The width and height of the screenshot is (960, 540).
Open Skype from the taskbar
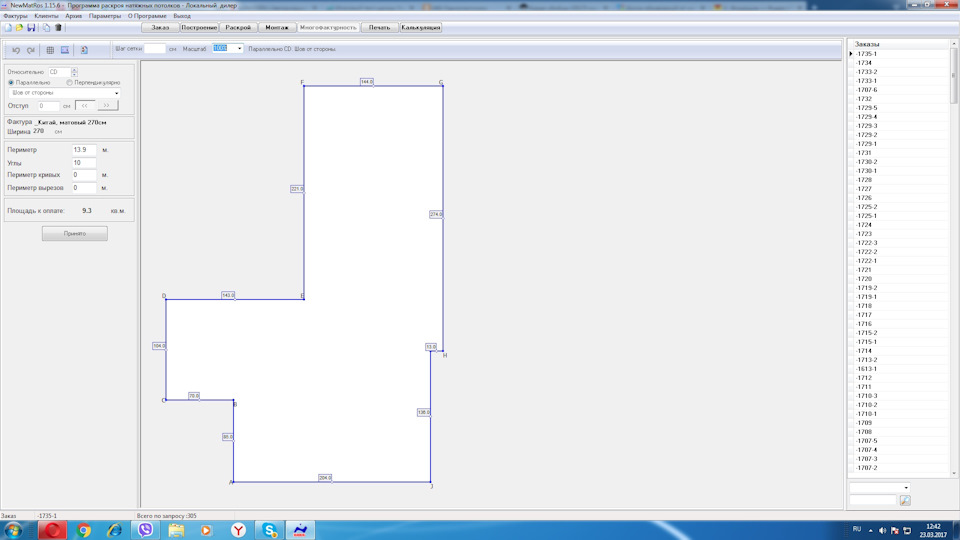click(x=269, y=530)
